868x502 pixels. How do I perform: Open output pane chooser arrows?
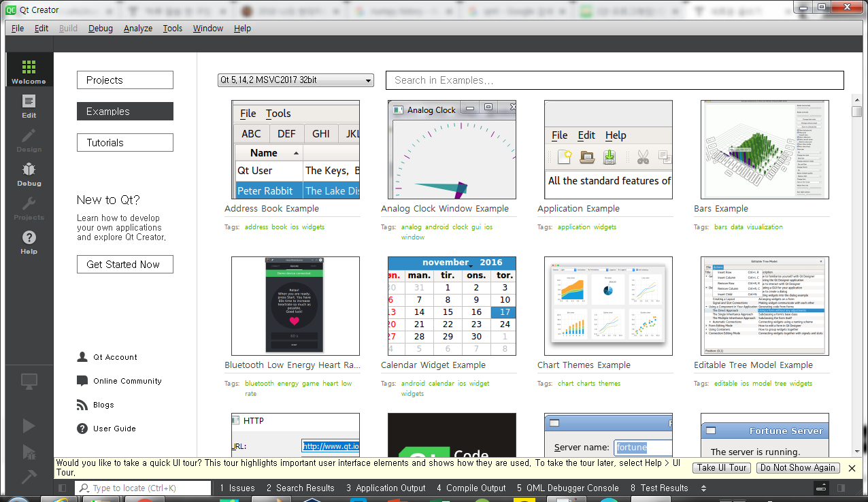tap(703, 488)
